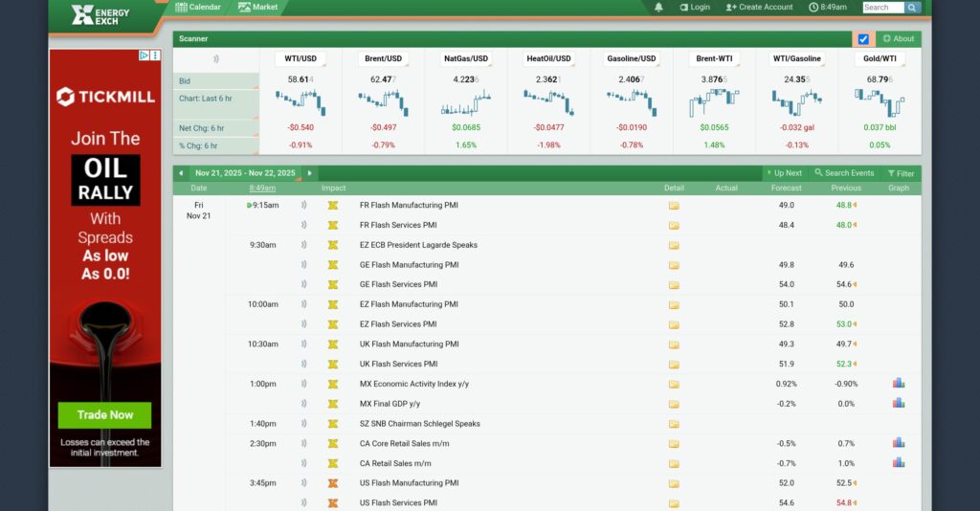Click Create Account link
980x511 pixels.
point(759,8)
